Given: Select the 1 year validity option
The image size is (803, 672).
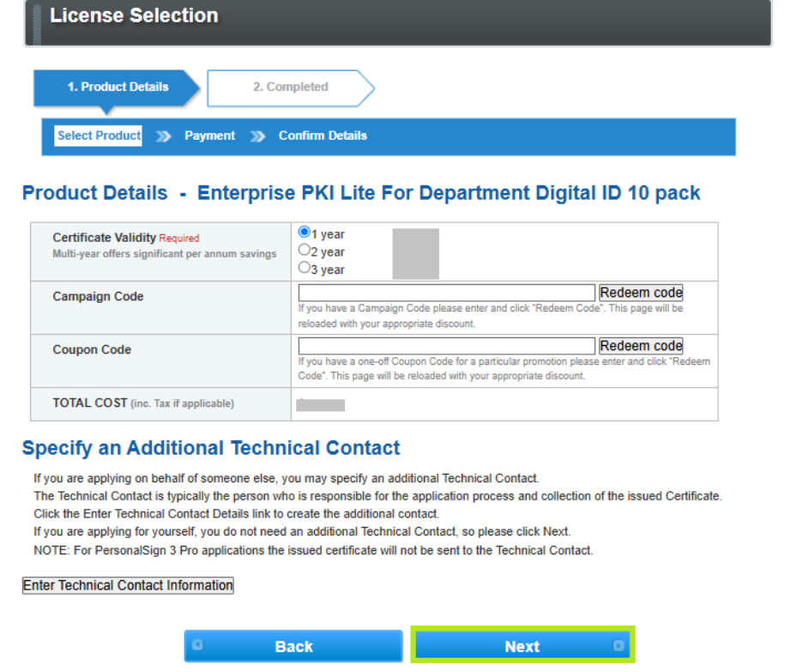Looking at the screenshot, I should [x=304, y=233].
